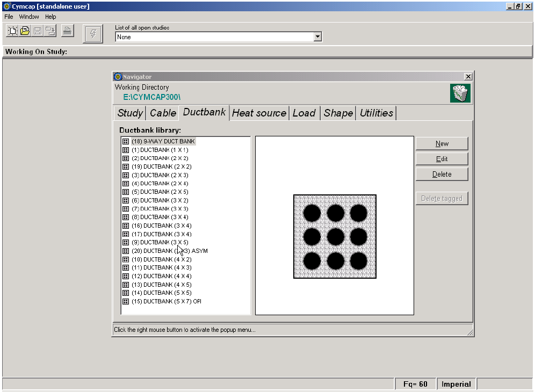Click the grid icon beside (1) DUCTBANK (1 X 1)
Image resolution: width=535 pixels, height=392 pixels.
126,150
